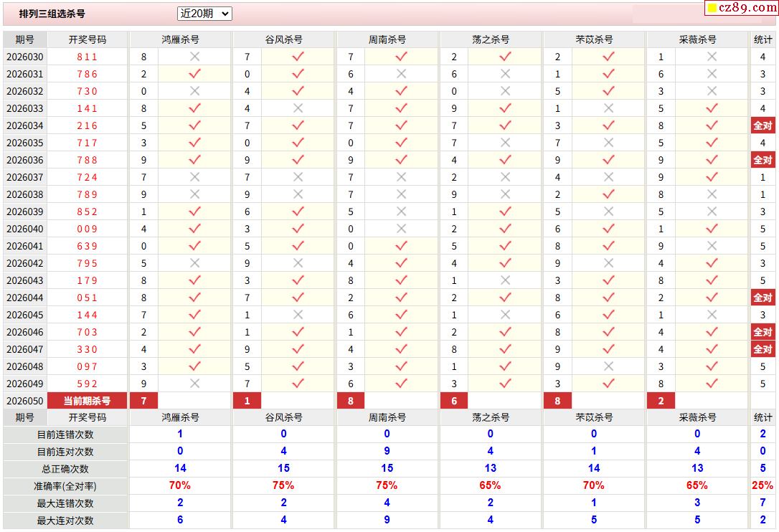
Task: Click 鸿雁杀号 X mark in row 2026030
Action: point(194,57)
